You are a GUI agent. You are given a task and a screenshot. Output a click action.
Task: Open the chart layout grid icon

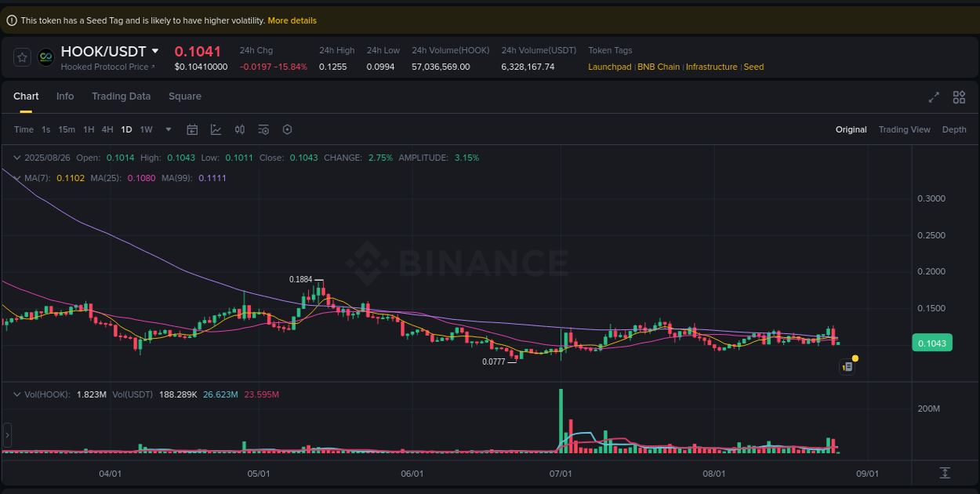(x=959, y=97)
